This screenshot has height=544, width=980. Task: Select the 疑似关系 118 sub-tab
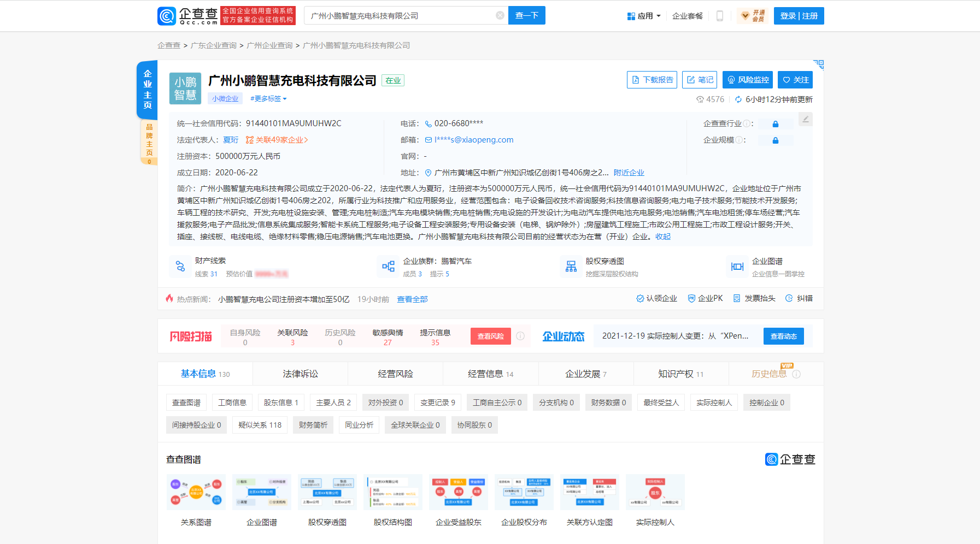260,425
